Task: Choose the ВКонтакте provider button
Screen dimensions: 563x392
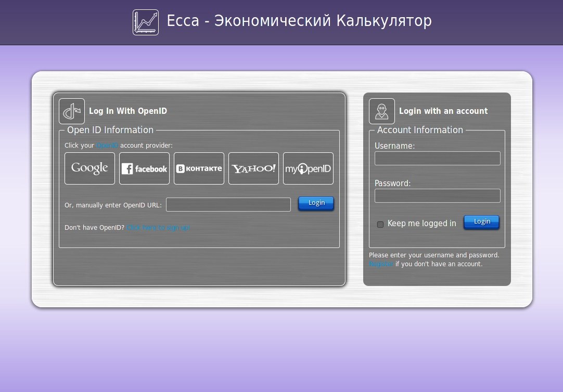Action: (199, 168)
